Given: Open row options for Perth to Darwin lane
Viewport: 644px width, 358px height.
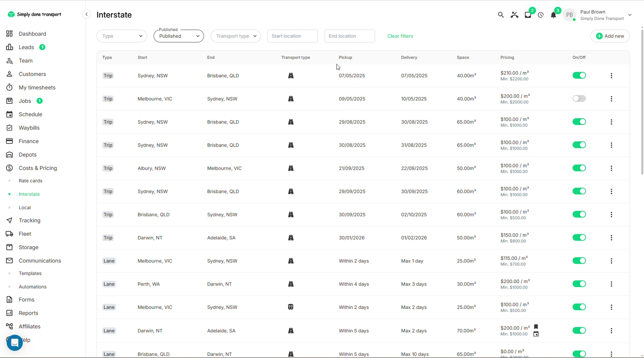Looking at the screenshot, I should pos(611,284).
